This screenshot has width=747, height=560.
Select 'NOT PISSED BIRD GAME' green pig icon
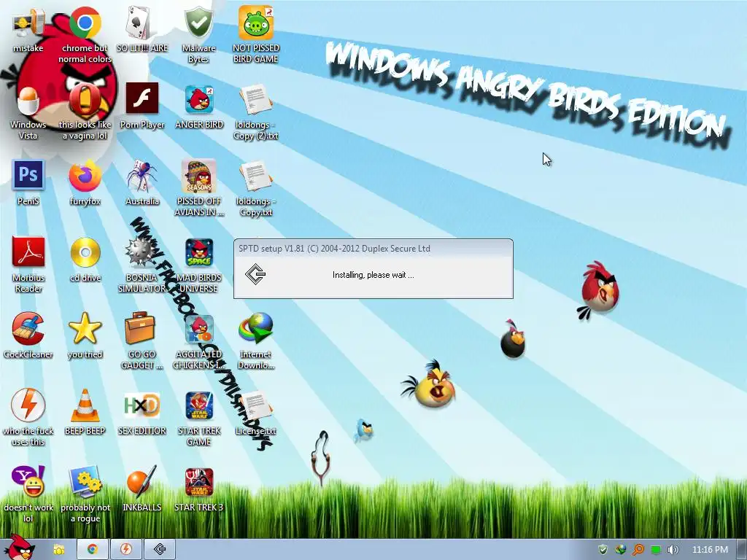256,35
